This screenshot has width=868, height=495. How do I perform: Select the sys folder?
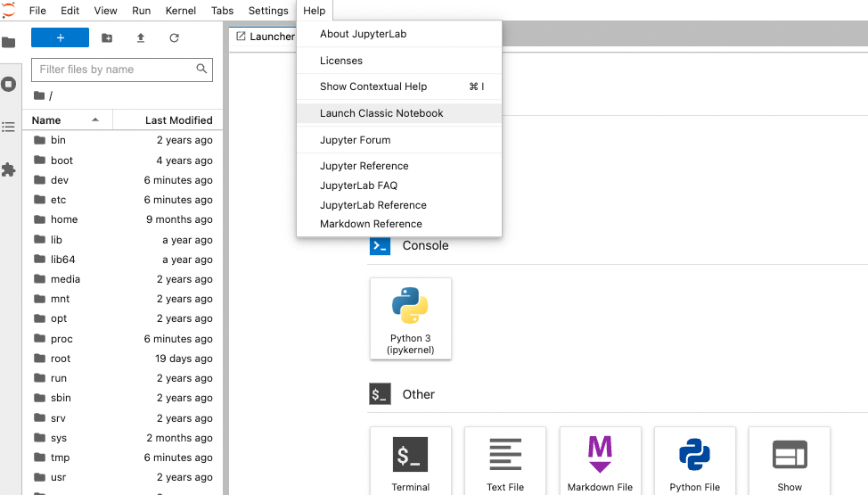click(x=122, y=438)
